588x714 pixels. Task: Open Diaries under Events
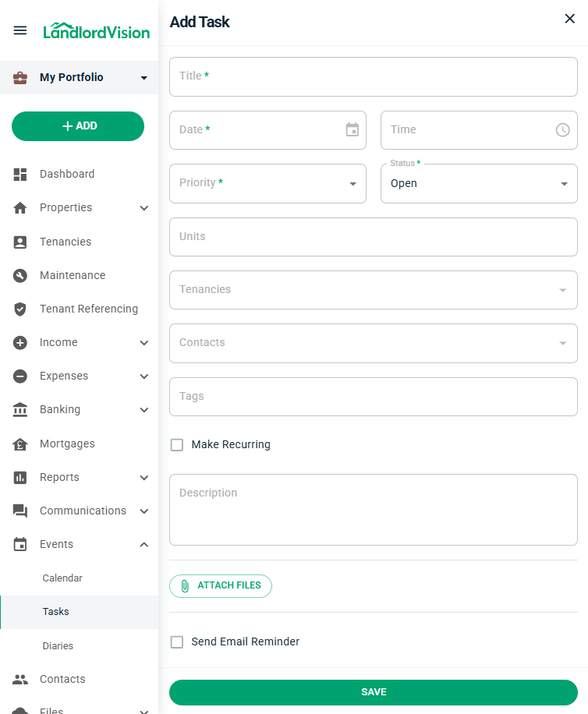click(x=58, y=645)
